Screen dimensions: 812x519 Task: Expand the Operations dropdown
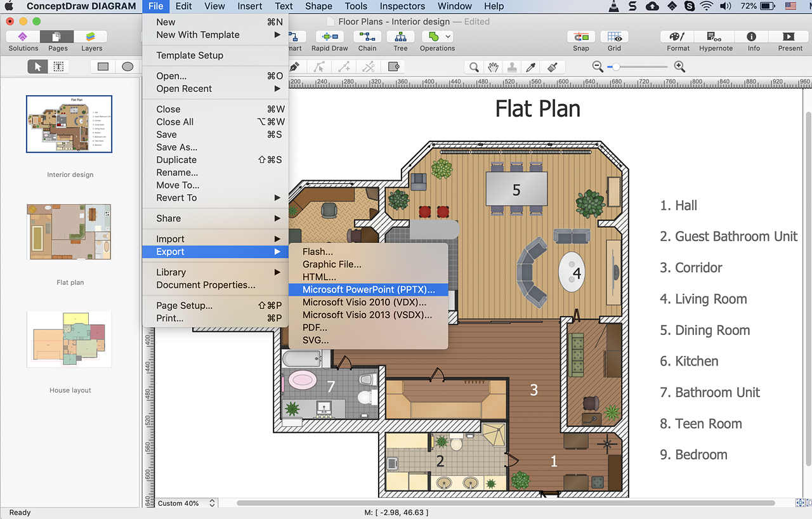click(448, 37)
